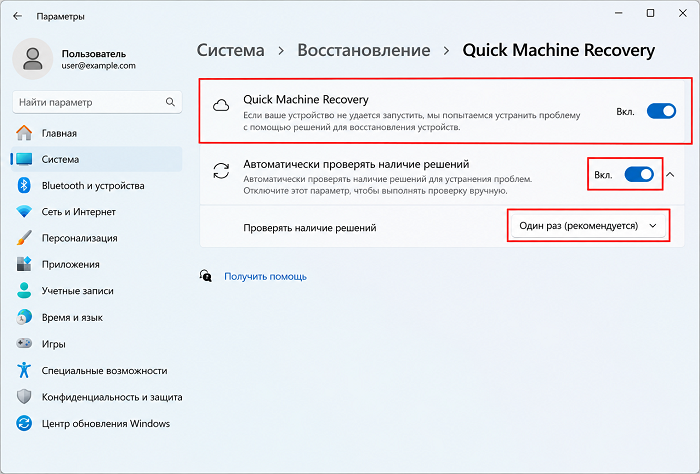Navigate to Система breadcrumb
The width and height of the screenshot is (700, 474).
pos(230,50)
